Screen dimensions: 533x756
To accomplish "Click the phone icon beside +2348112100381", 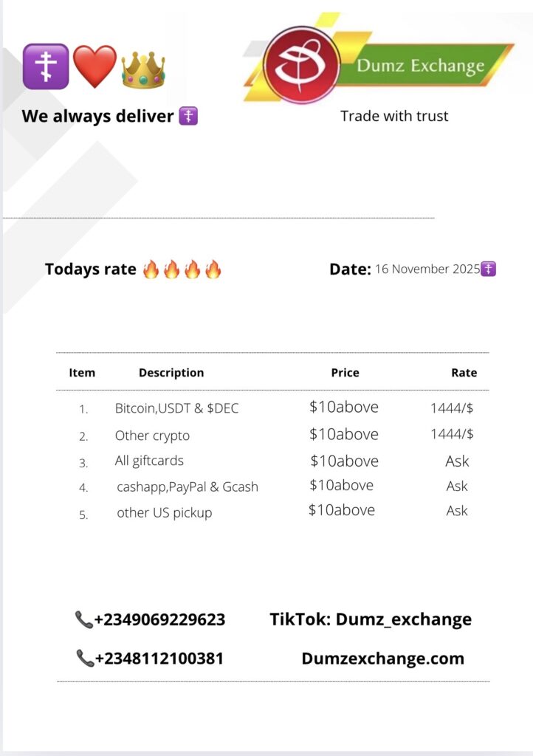I will click(85, 658).
